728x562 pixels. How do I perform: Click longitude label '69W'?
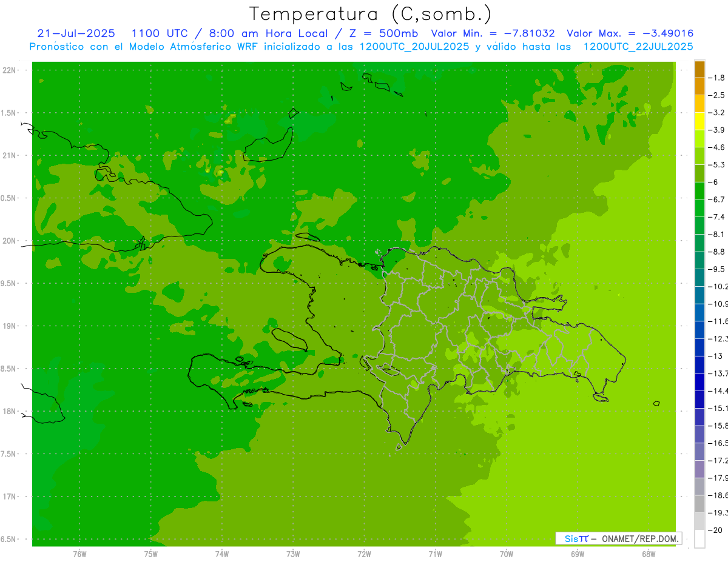point(578,554)
